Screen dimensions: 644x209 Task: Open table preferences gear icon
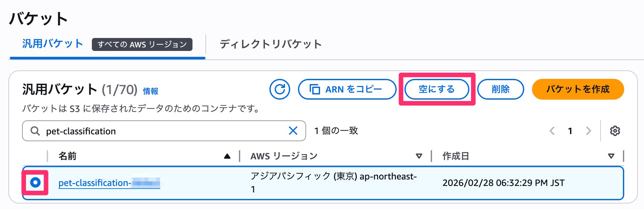[x=615, y=131]
